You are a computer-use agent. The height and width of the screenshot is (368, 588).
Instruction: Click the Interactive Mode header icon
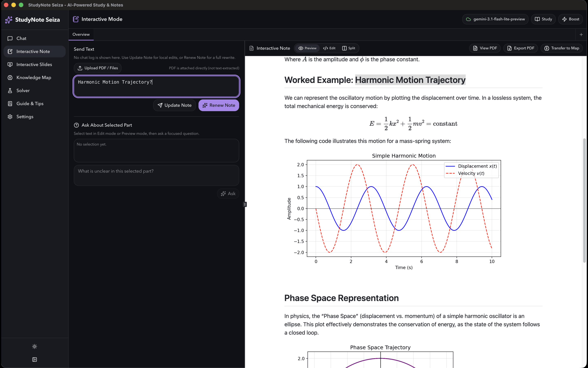coord(76,19)
